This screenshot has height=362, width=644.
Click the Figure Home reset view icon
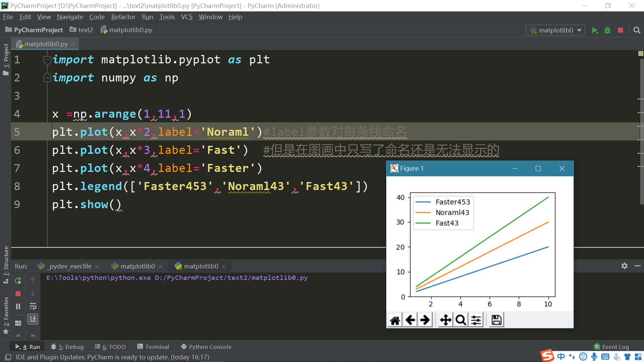[395, 320]
